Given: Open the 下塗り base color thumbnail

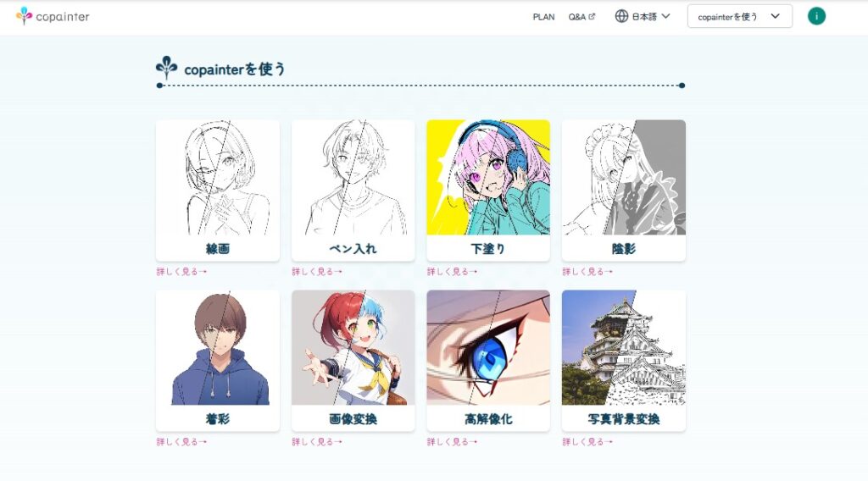Looking at the screenshot, I should 488,178.
